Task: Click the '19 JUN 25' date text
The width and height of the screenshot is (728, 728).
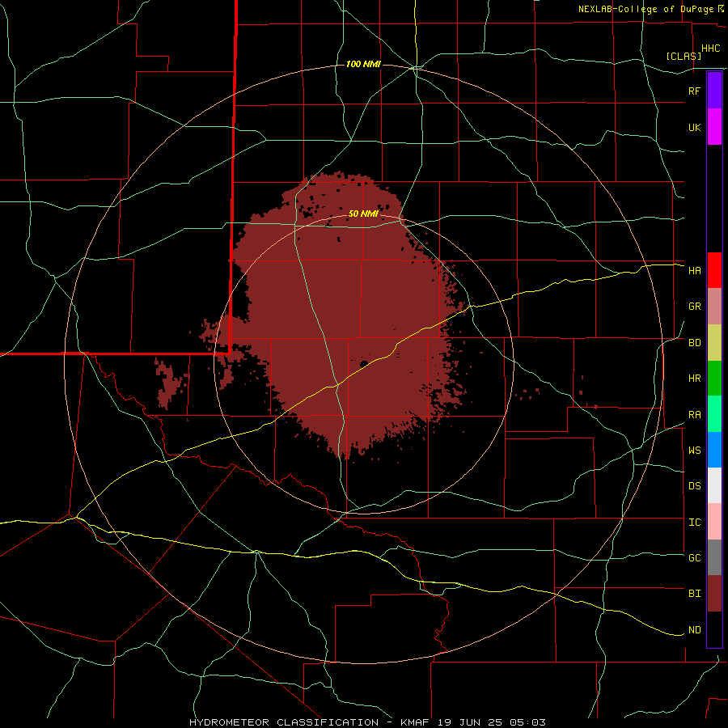Action: pyautogui.click(x=469, y=722)
